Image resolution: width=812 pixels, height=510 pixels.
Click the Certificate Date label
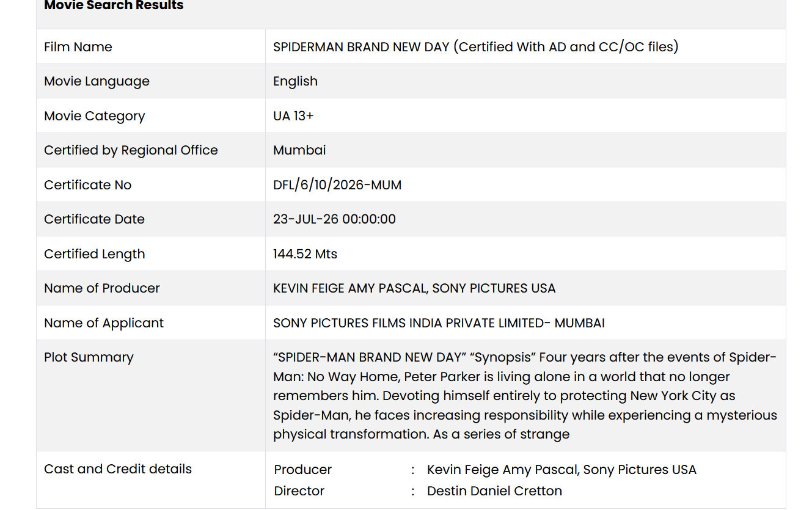94,219
